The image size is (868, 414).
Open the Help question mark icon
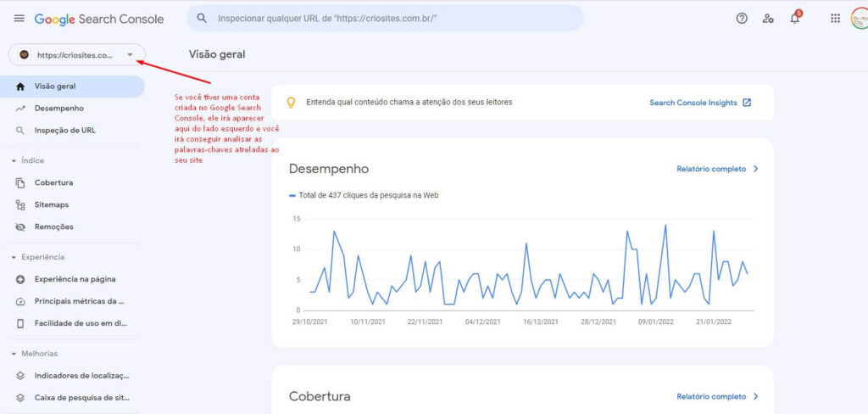[742, 19]
